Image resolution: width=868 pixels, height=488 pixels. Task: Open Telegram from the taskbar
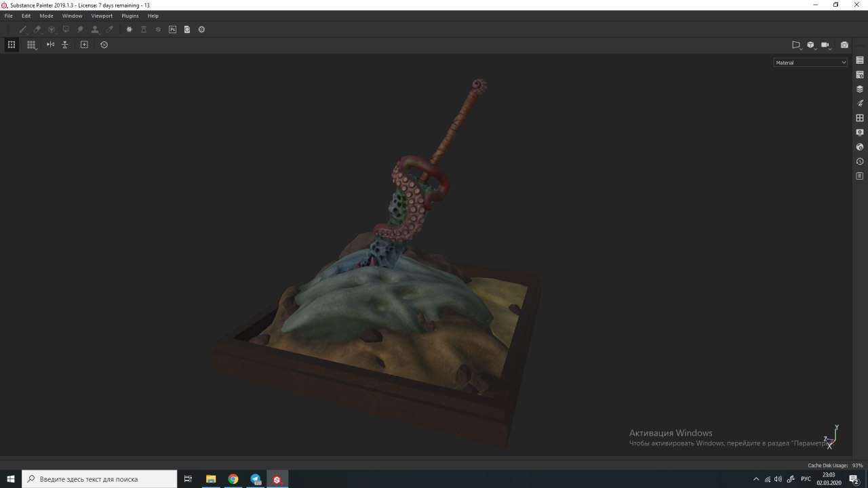(x=256, y=479)
